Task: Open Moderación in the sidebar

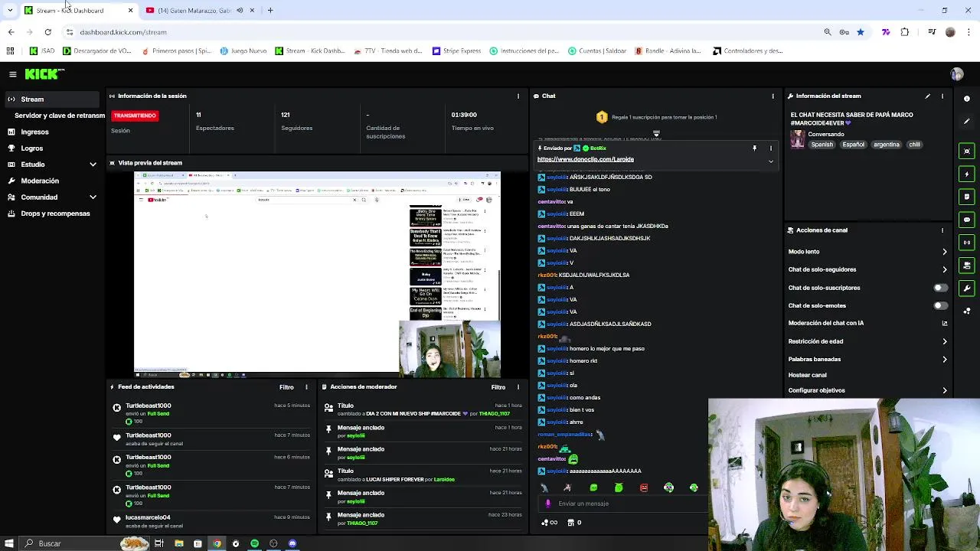Action: point(40,181)
